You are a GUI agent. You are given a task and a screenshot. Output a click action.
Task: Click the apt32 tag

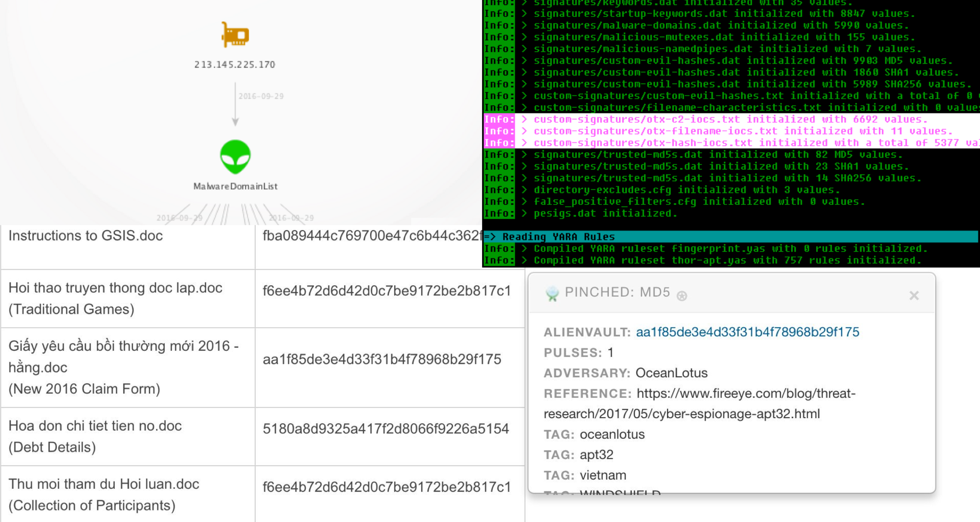tap(597, 455)
